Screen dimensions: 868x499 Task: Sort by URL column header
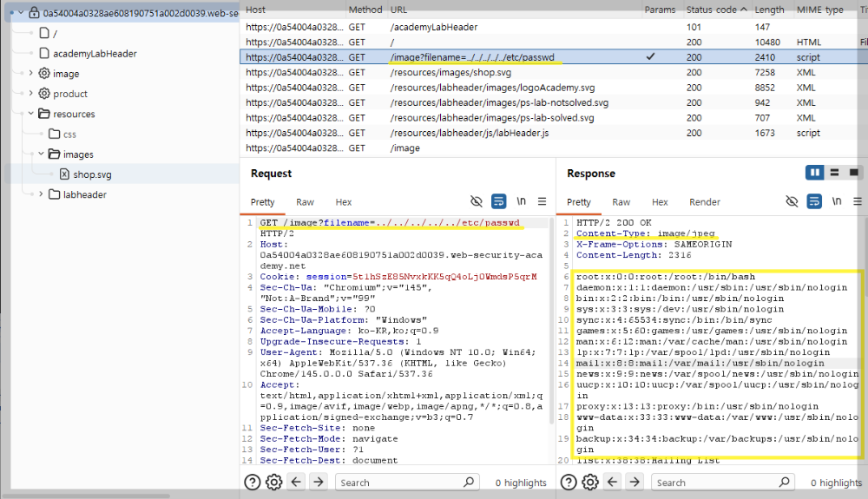click(398, 10)
